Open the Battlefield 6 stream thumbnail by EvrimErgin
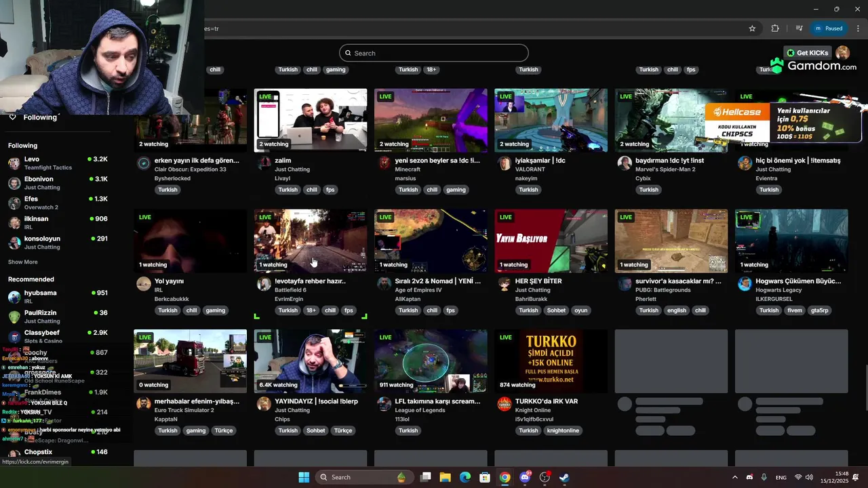This screenshot has height=488, width=868. point(311,241)
